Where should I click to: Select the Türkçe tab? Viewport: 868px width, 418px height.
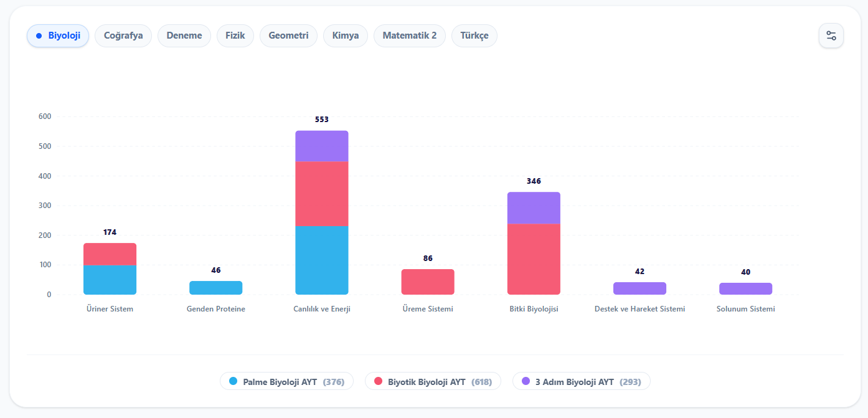(x=474, y=36)
